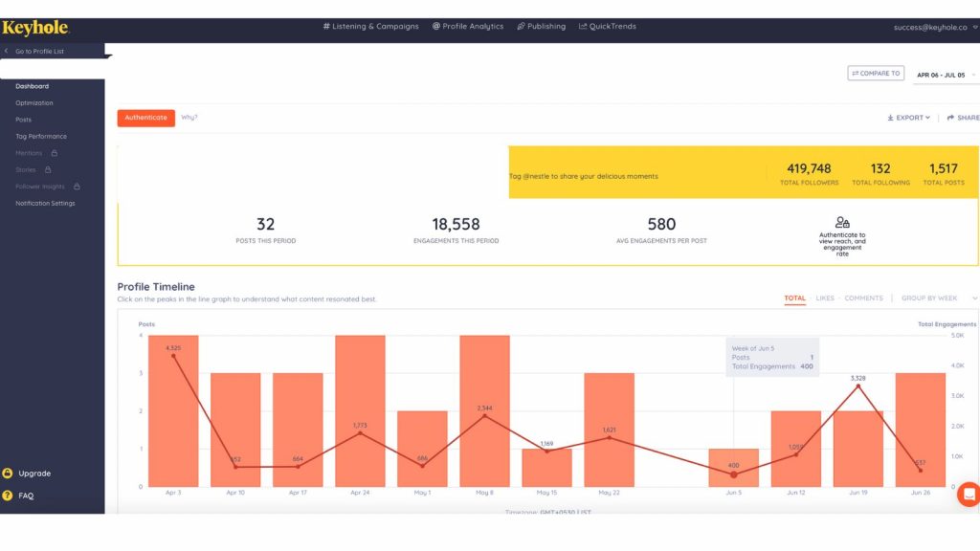
Task: Click the 400 line point at Jun 5
Action: [x=734, y=474]
